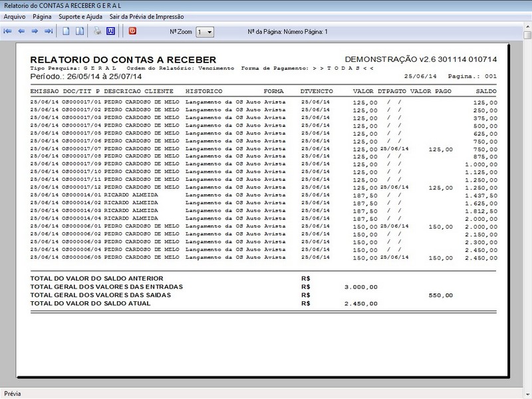The width and height of the screenshot is (532, 399).
Task: Open the Suporte e Ajuda menu
Action: tap(79, 16)
